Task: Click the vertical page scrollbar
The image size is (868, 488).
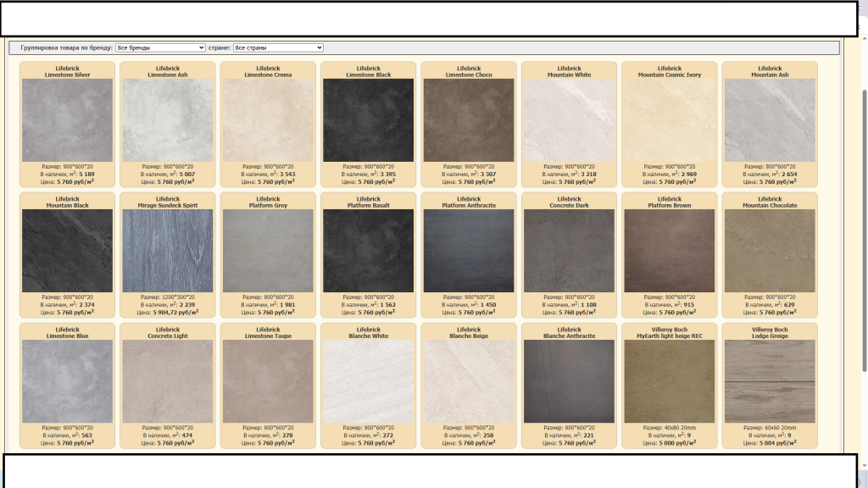Action: coord(863,229)
